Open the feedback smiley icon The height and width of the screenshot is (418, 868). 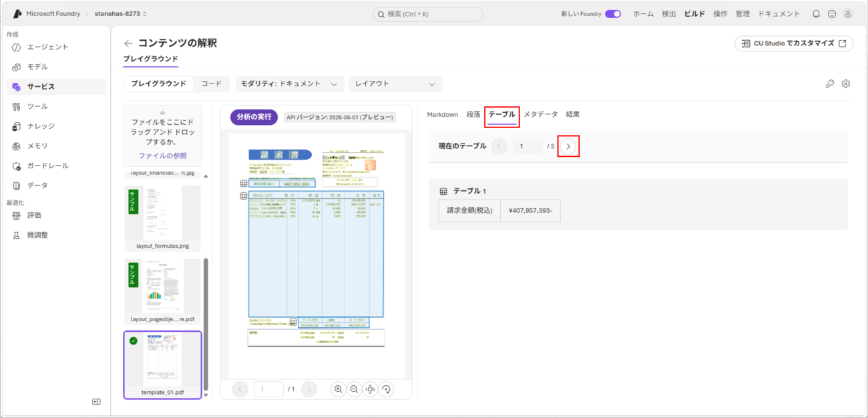(x=832, y=13)
